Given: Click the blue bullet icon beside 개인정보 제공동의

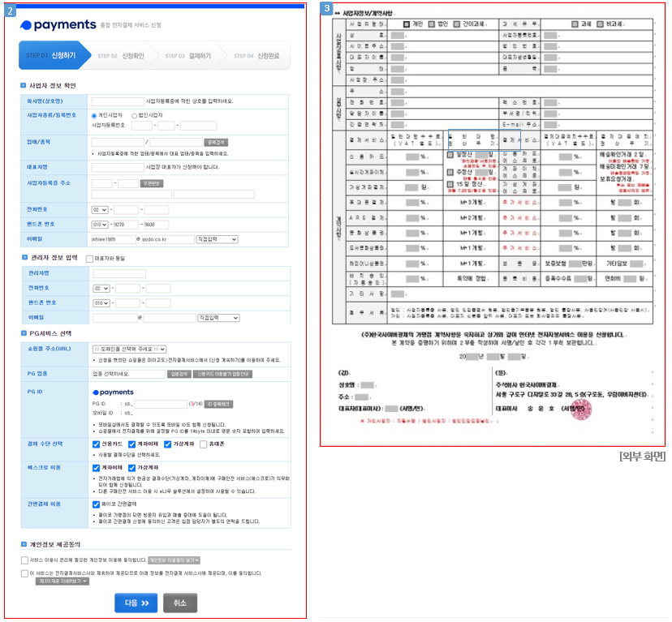Looking at the screenshot, I should 22,544.
